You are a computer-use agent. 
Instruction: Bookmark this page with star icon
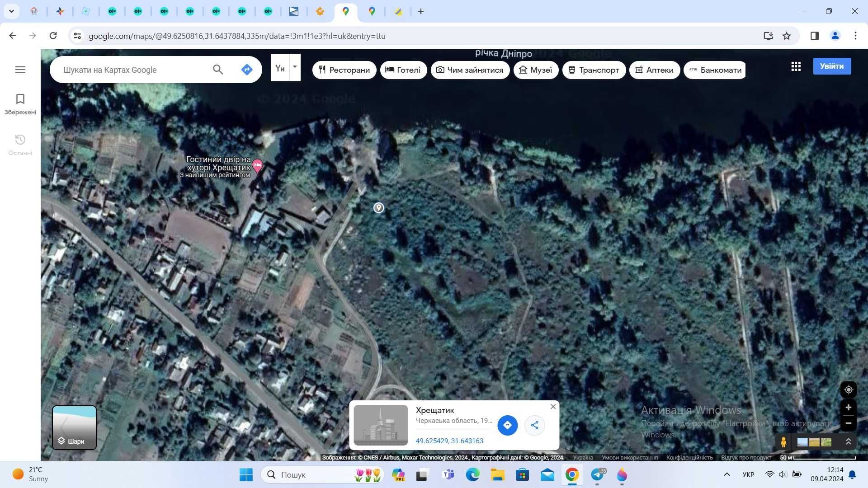pos(787,36)
